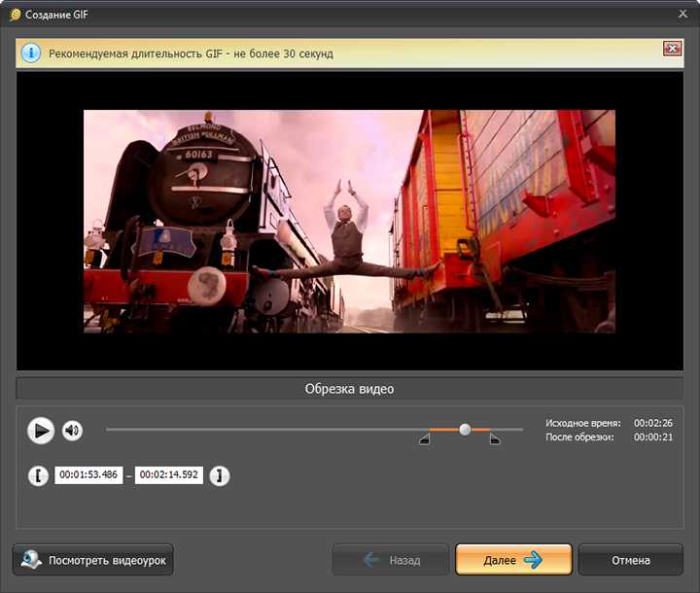Set trim end with right bracket button
700x593 pixels.
[219, 475]
